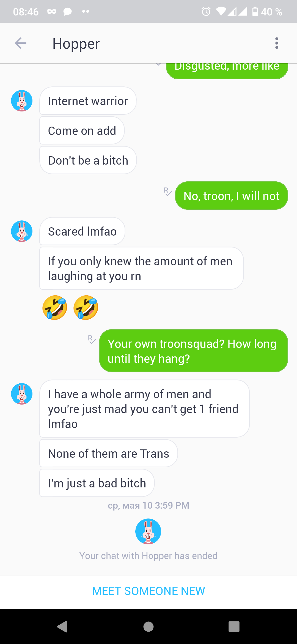
Task: Select the green 'Disgusted, more like' bubble
Action: click(227, 71)
